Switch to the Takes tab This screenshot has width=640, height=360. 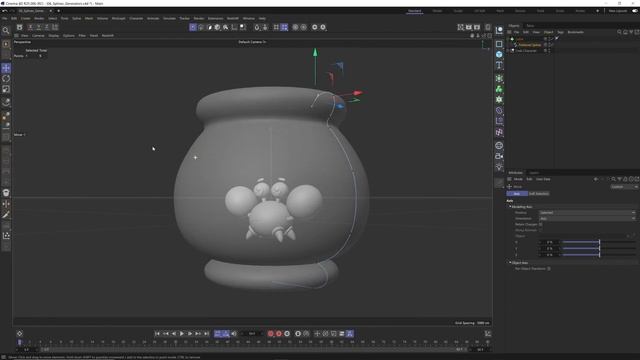pos(530,26)
